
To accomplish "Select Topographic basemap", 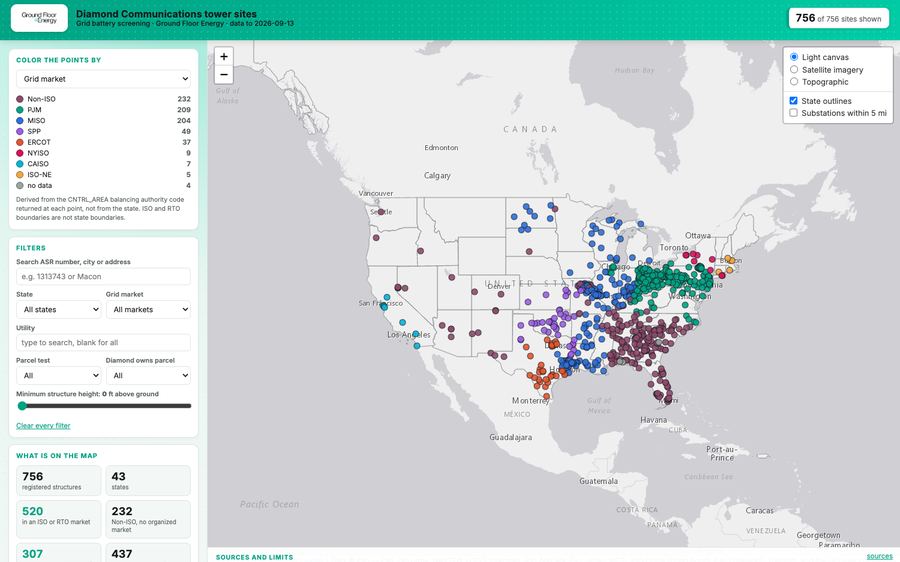I will [x=794, y=82].
